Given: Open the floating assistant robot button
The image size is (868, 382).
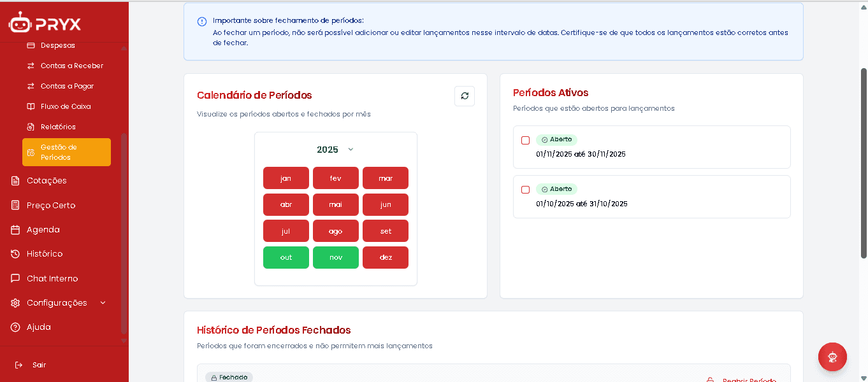Looking at the screenshot, I should (x=832, y=357).
